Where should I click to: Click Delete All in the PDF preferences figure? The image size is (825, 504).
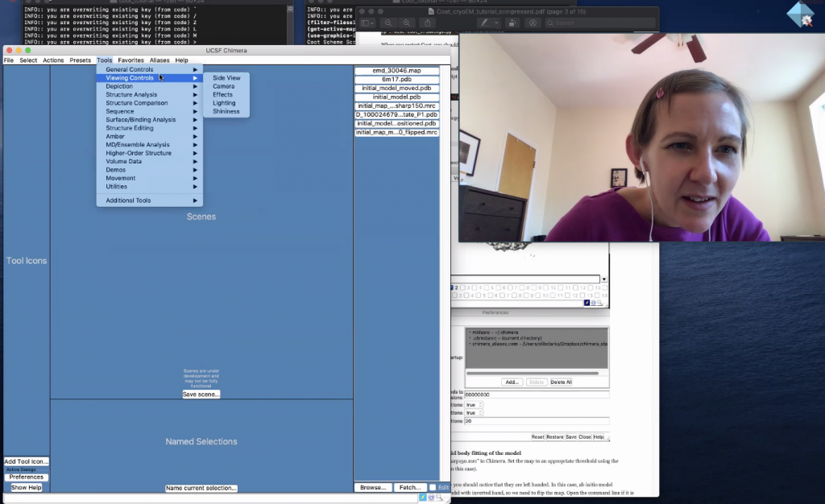click(x=561, y=382)
